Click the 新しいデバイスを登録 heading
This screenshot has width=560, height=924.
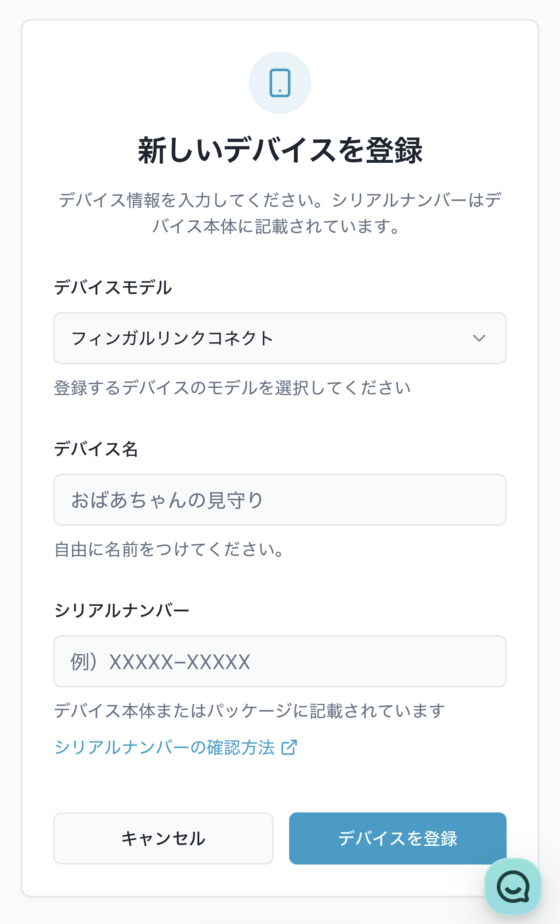coord(280,150)
